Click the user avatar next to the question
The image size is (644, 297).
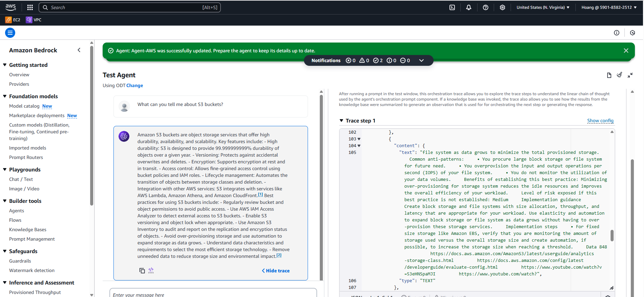coord(124,107)
